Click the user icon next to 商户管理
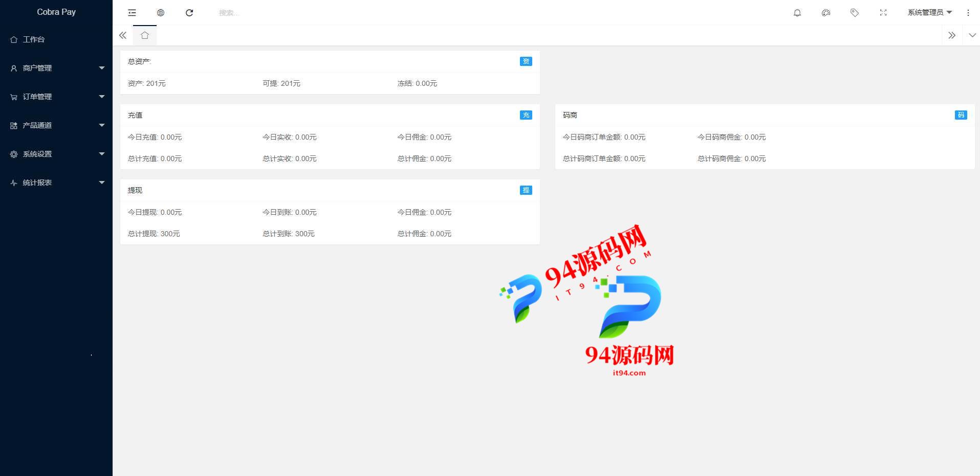This screenshot has height=476, width=980. pyautogui.click(x=14, y=68)
